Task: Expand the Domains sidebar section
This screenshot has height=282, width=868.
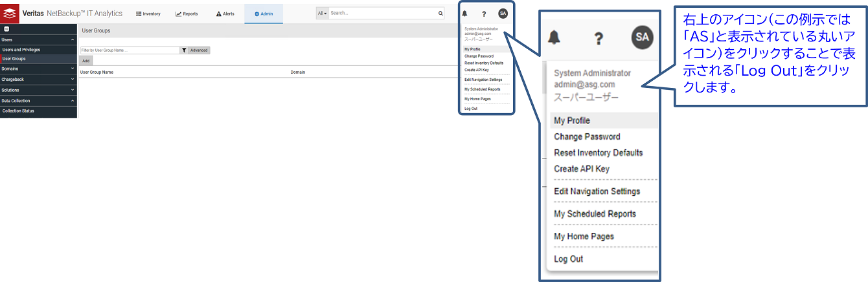Action: [38, 69]
